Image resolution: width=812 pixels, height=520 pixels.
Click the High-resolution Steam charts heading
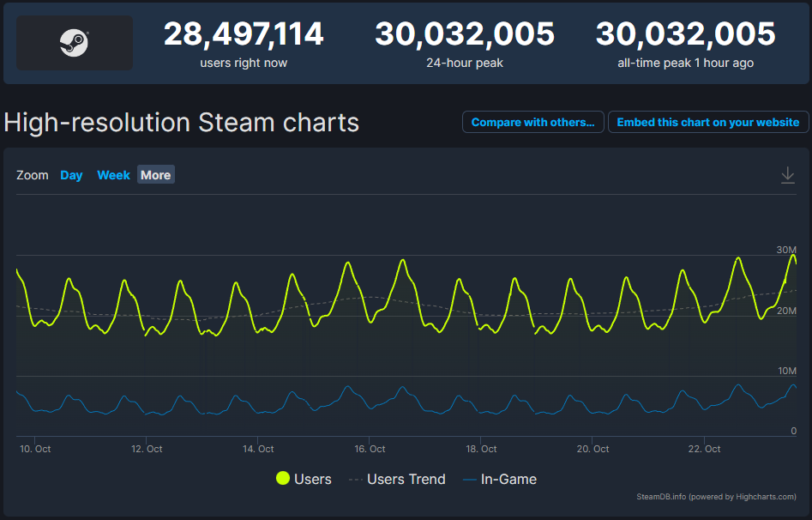tap(181, 123)
